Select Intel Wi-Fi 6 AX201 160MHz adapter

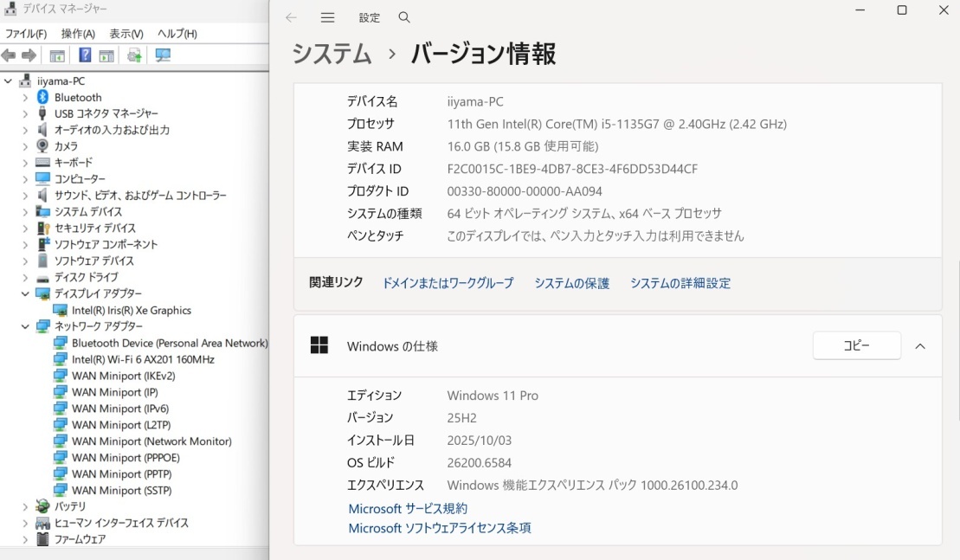(143, 359)
